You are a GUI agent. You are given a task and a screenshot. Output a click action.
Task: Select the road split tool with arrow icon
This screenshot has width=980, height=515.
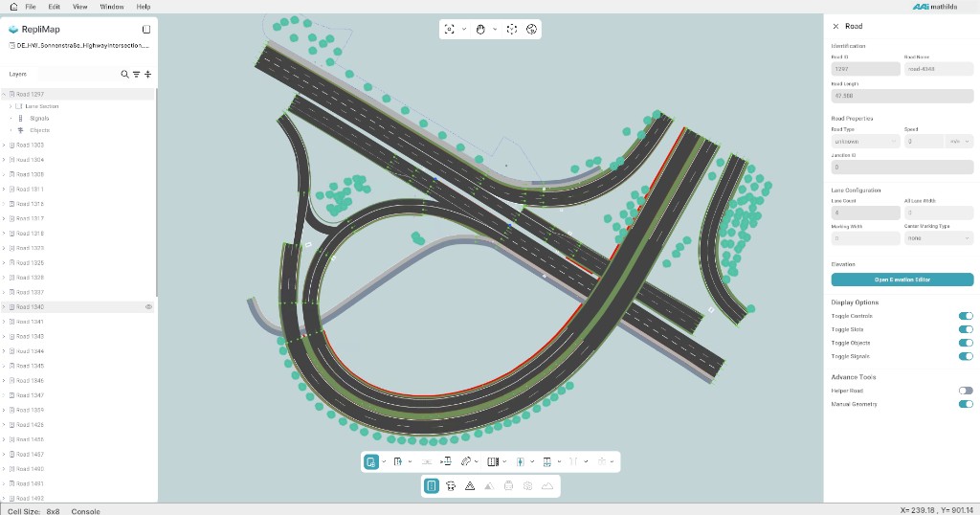click(446, 462)
